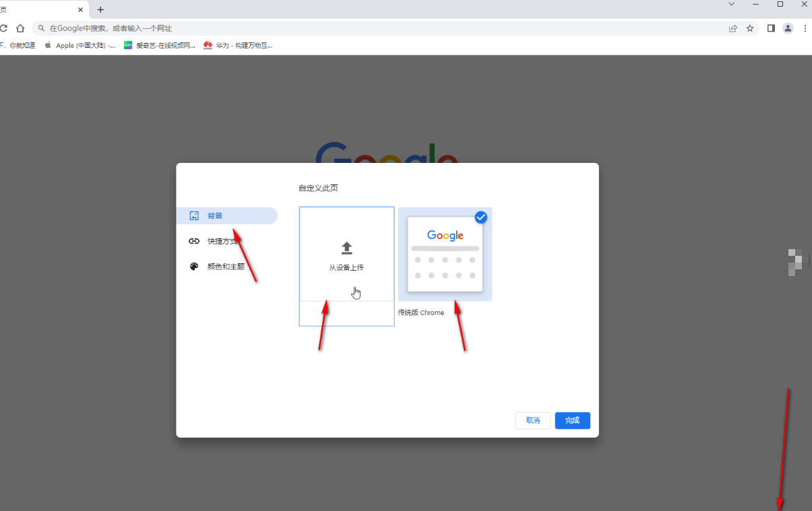The width and height of the screenshot is (812, 511).
Task: Click the reload icon in the toolbar
Action: (x=3, y=28)
